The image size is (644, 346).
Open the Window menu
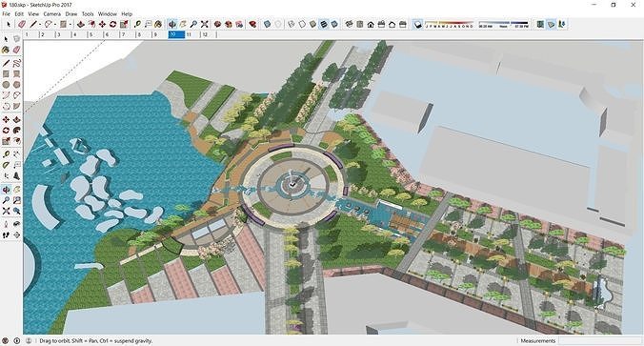click(x=108, y=13)
